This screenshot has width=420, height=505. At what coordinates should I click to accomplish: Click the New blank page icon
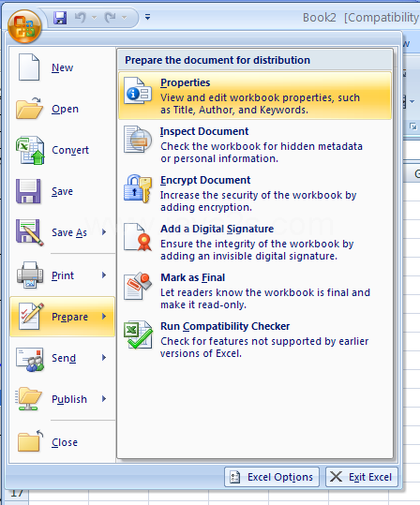click(29, 67)
